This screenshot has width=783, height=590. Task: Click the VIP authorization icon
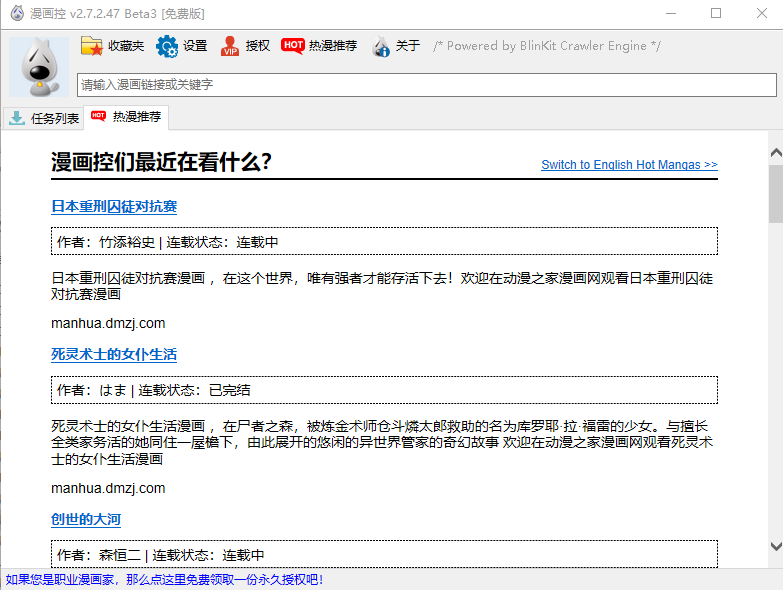pyautogui.click(x=230, y=46)
